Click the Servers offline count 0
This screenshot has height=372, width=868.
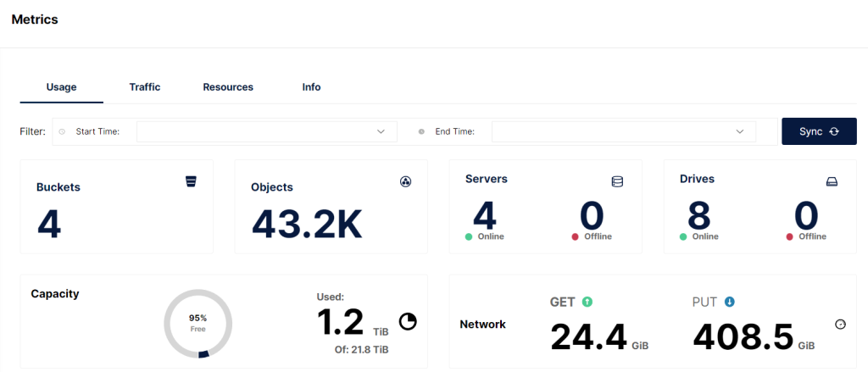(592, 216)
